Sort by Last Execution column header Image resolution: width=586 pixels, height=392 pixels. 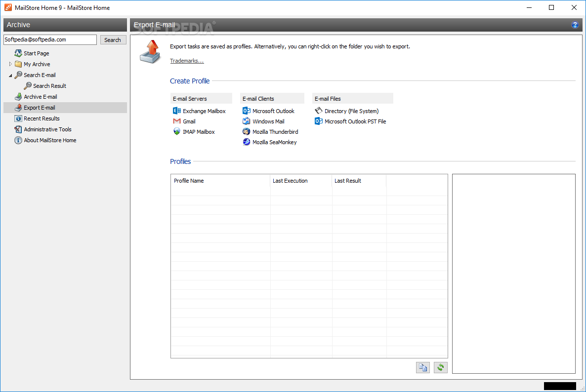pos(301,181)
